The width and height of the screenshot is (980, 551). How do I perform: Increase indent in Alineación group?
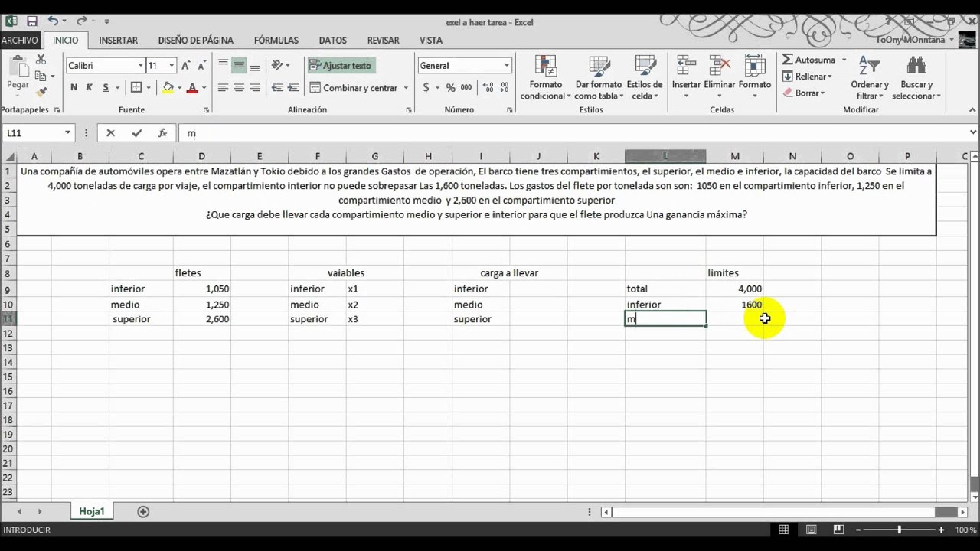click(x=293, y=88)
